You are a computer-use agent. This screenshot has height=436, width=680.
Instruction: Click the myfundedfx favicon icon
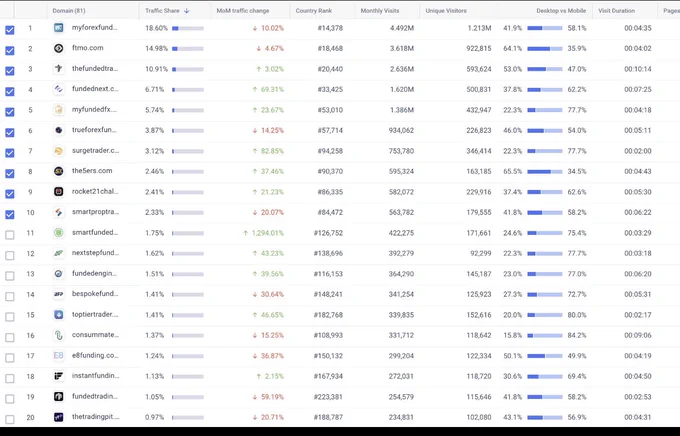click(59, 110)
